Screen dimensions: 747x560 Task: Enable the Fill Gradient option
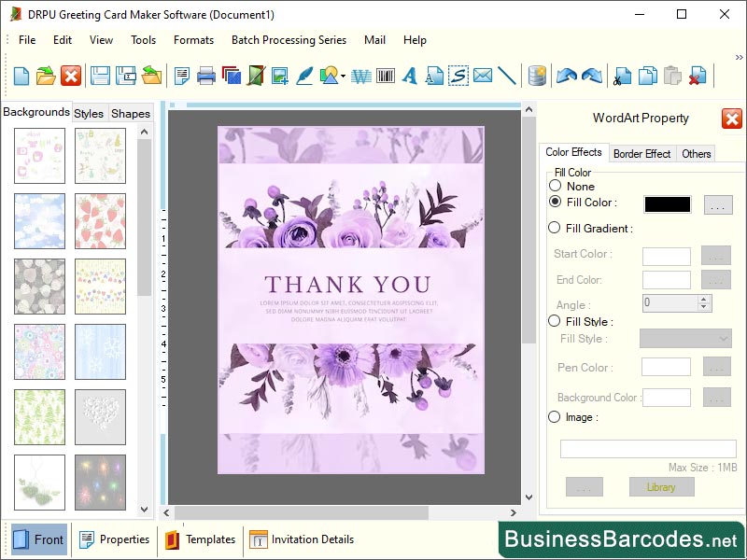click(x=557, y=228)
